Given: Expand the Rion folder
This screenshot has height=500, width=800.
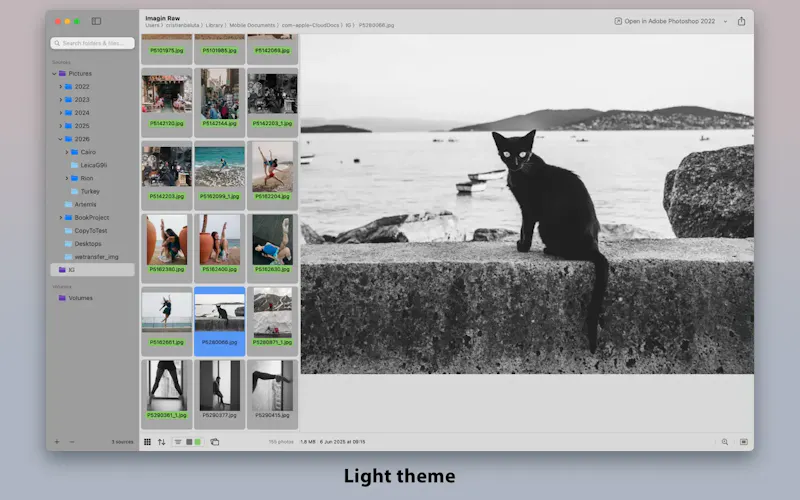Looking at the screenshot, I should pyautogui.click(x=66, y=178).
